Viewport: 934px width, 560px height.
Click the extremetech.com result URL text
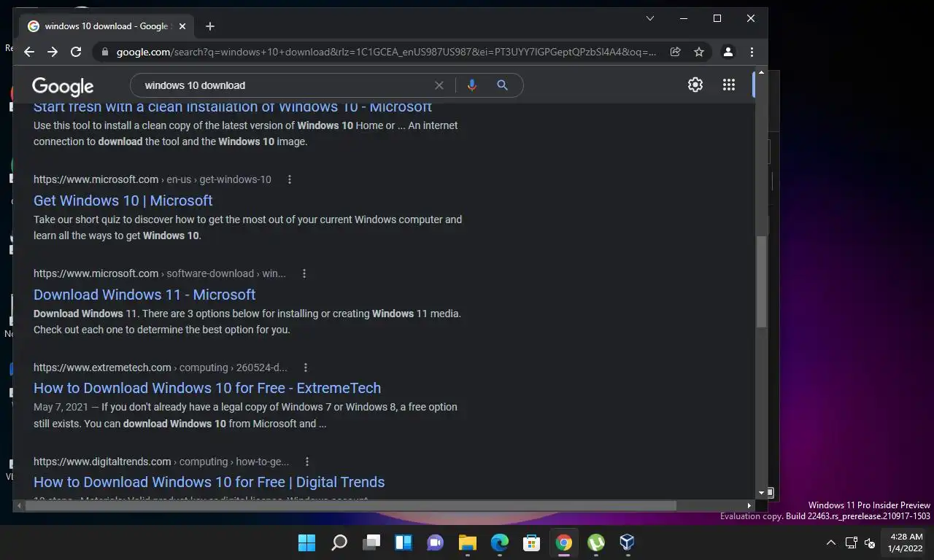point(161,367)
